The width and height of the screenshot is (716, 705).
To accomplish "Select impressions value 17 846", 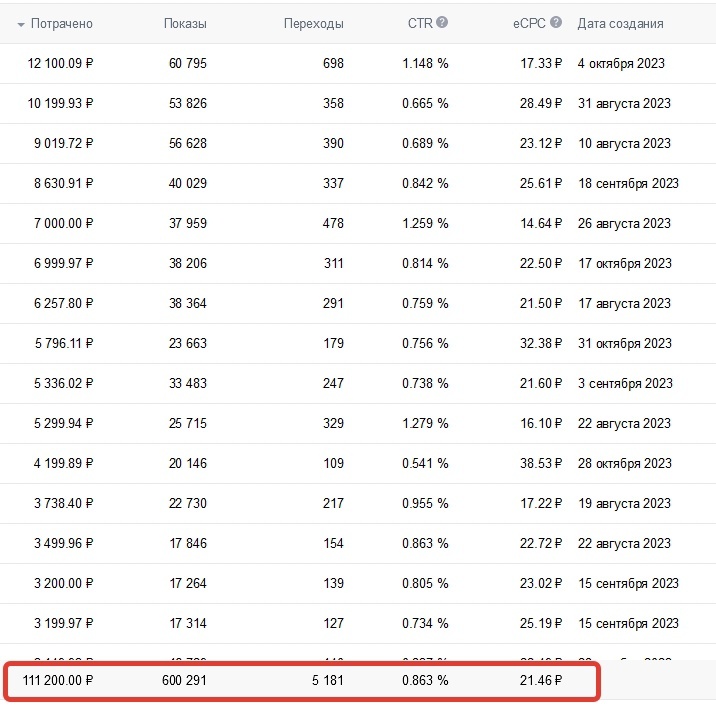I will [x=188, y=544].
